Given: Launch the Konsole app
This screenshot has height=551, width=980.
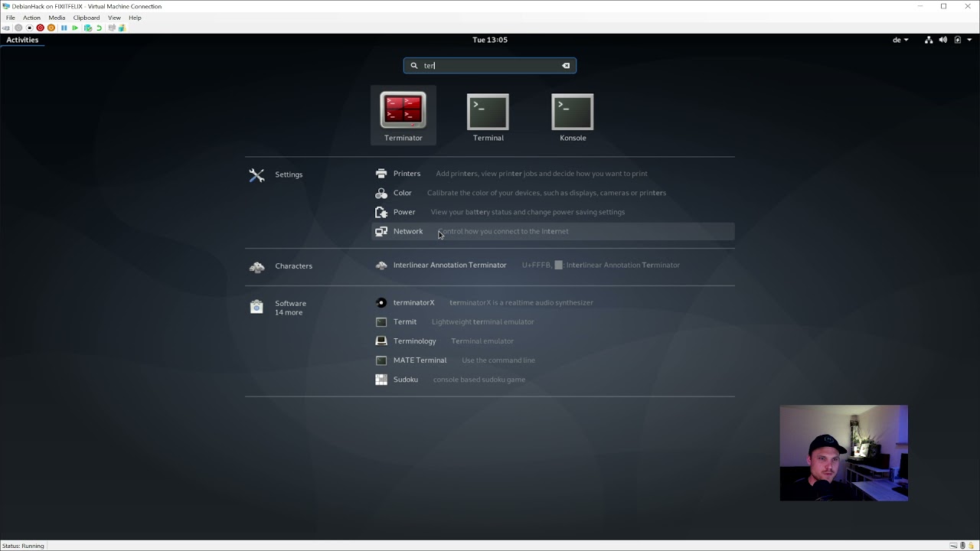Looking at the screenshot, I should [573, 116].
